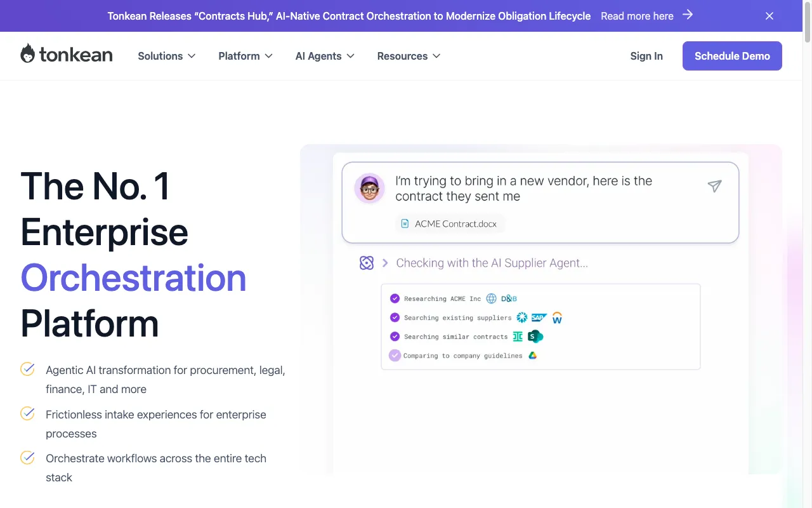The image size is (812, 508).
Task: Click the new vendor message input box
Action: coord(540,203)
